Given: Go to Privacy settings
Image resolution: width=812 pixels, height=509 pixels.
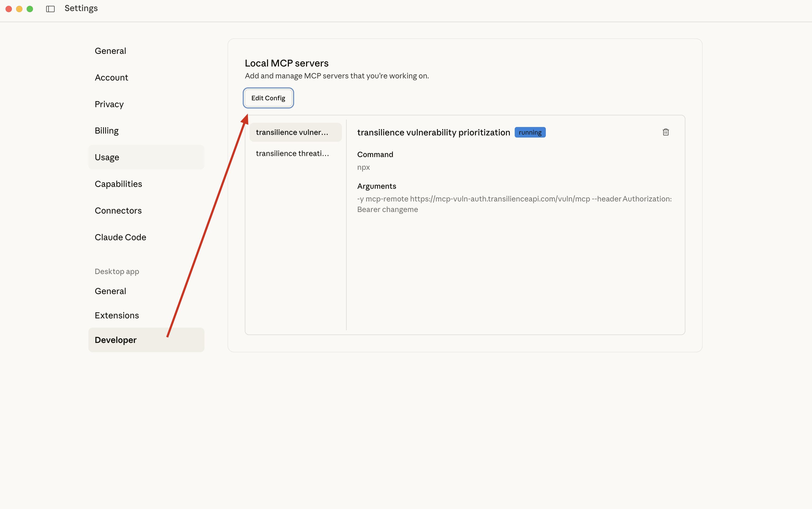Looking at the screenshot, I should click(109, 104).
